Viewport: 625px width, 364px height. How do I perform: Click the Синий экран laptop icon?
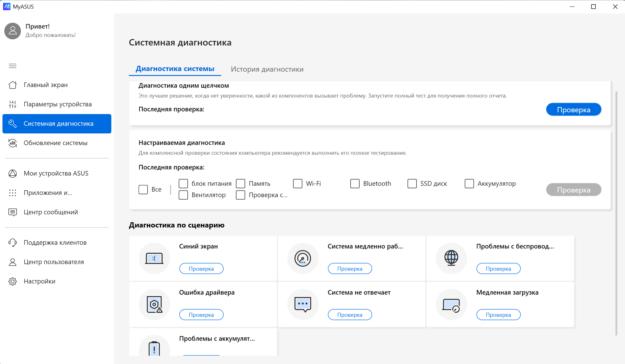pos(154,258)
